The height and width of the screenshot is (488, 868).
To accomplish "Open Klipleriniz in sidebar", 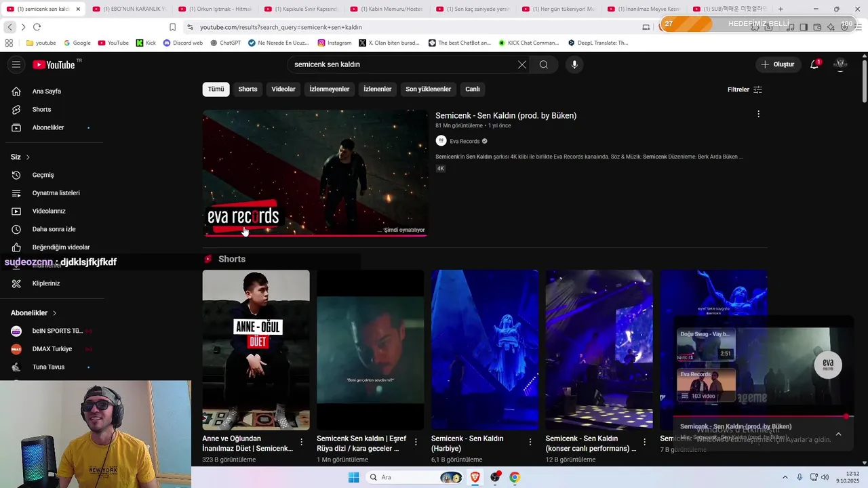I will coord(46,283).
